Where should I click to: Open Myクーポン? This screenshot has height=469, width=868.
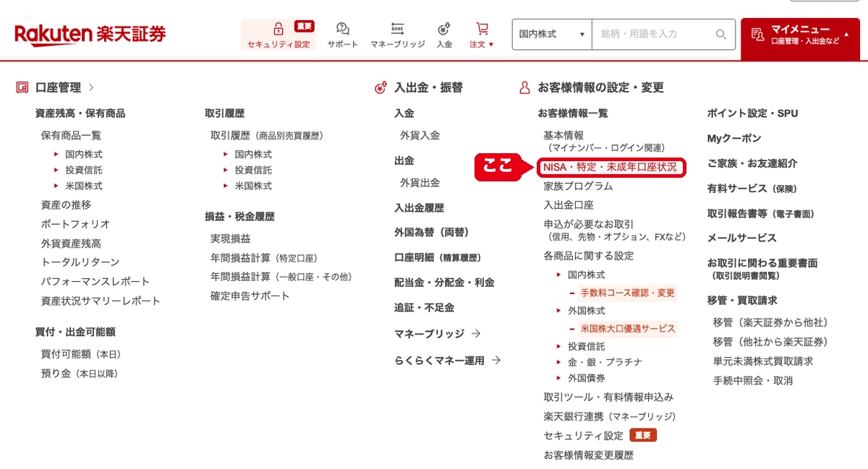[x=733, y=138]
